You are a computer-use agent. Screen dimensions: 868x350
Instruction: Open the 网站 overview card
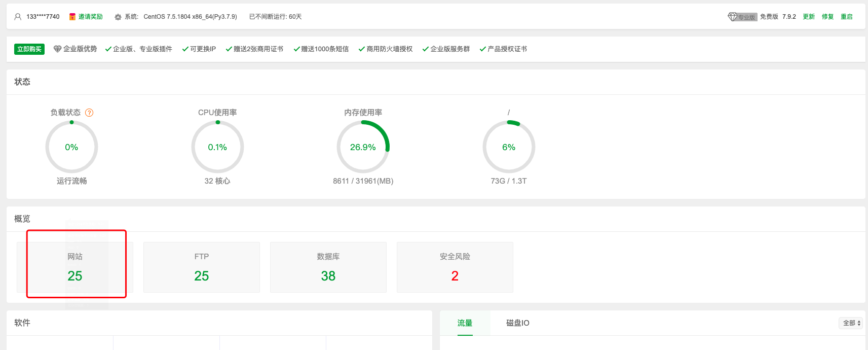(75, 267)
